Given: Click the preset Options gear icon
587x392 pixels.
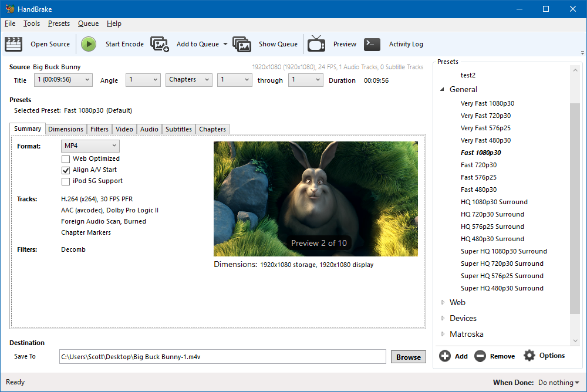Looking at the screenshot, I should pyautogui.click(x=529, y=356).
